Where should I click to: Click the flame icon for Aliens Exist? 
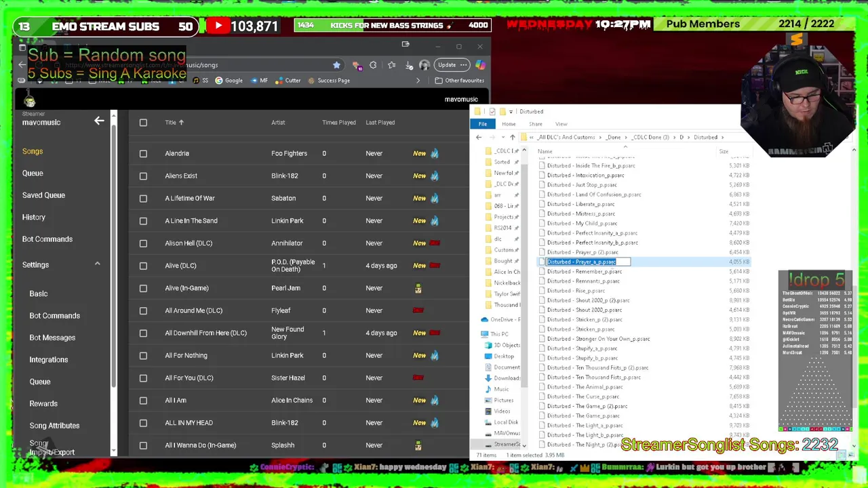click(x=435, y=176)
